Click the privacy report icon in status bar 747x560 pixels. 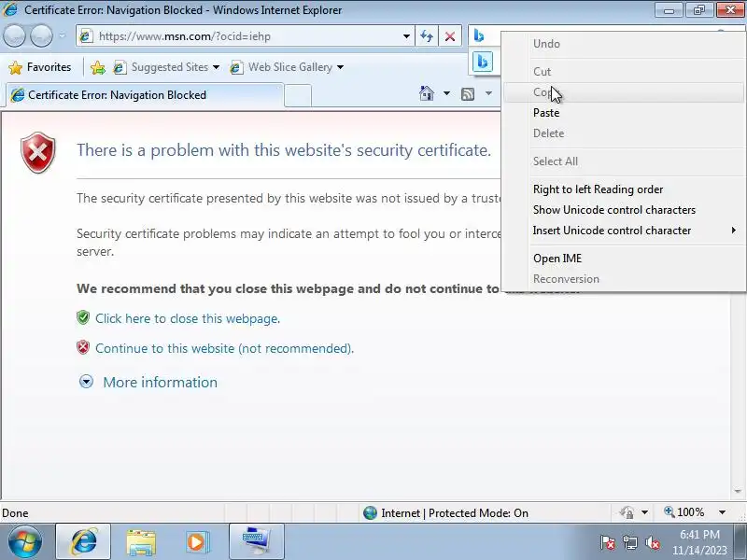627,512
